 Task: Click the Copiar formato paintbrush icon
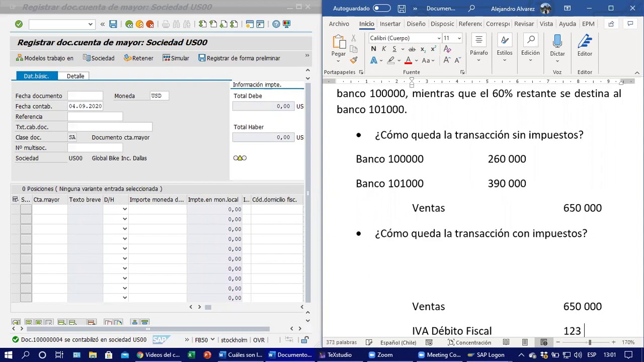[x=354, y=60]
